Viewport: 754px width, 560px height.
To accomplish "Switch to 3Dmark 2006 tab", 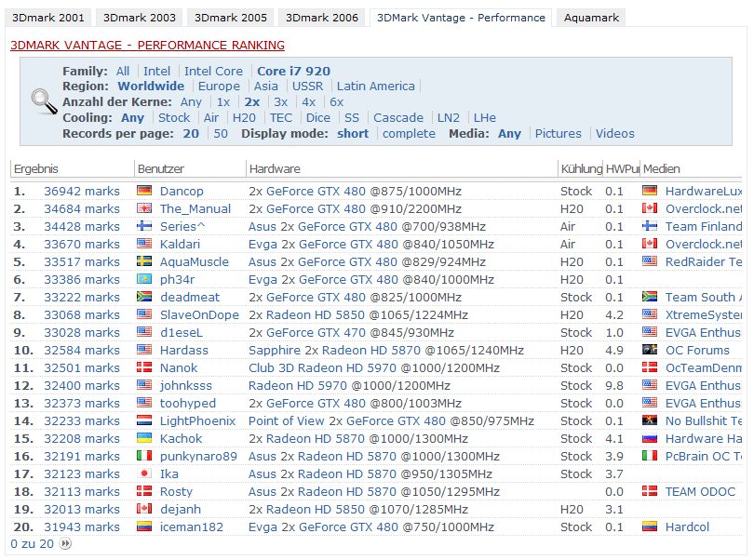I will pos(322,18).
